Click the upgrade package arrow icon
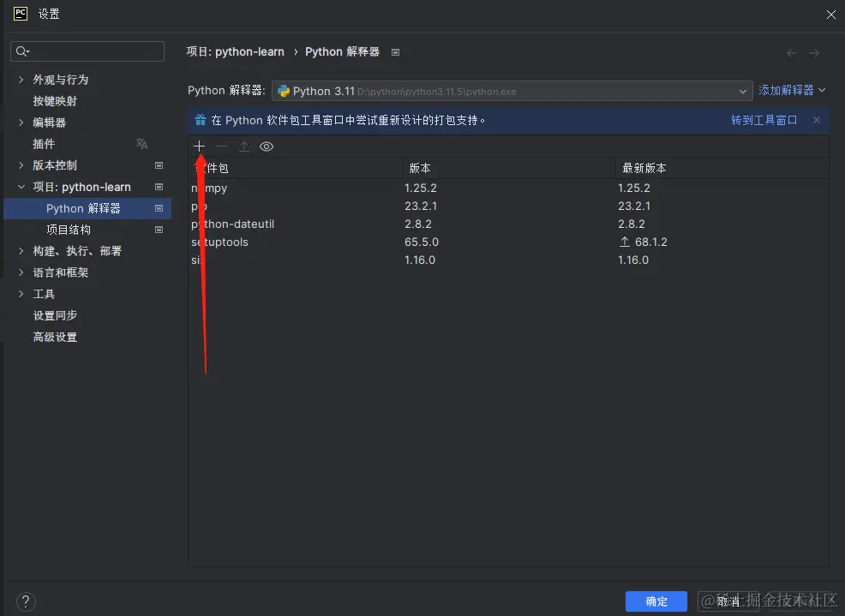 coord(244,146)
